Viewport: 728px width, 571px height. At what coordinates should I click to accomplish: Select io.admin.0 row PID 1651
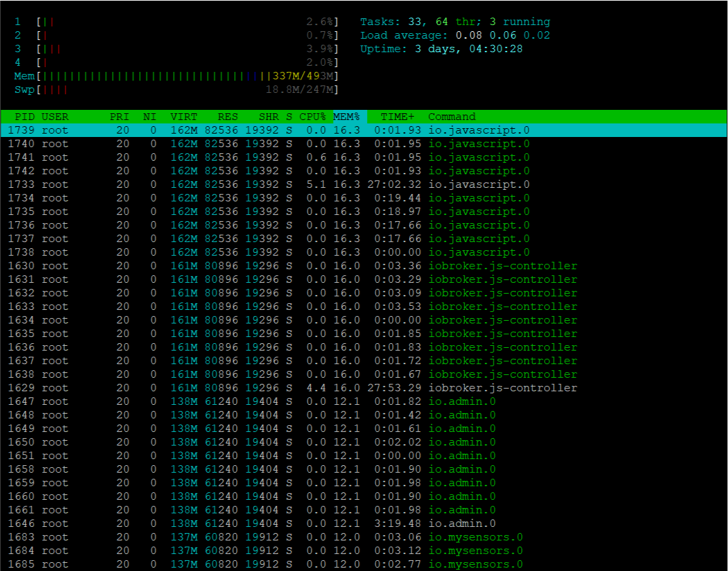tap(364, 456)
